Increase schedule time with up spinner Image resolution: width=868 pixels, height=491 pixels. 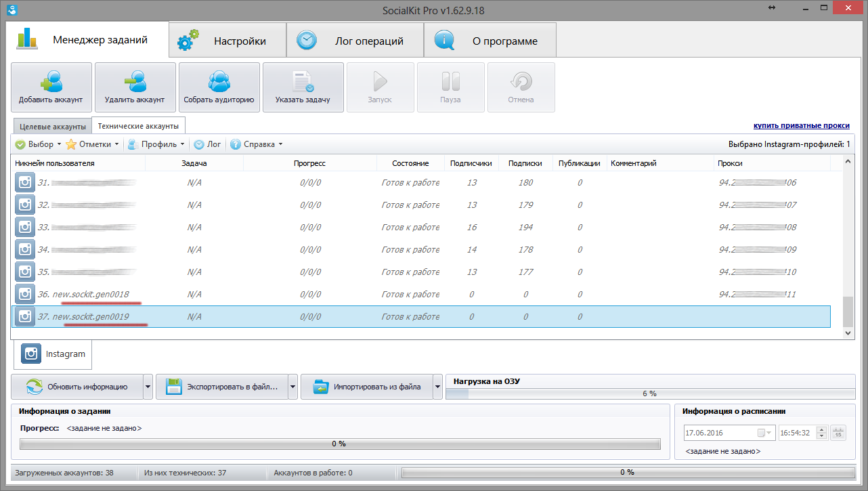click(x=822, y=430)
